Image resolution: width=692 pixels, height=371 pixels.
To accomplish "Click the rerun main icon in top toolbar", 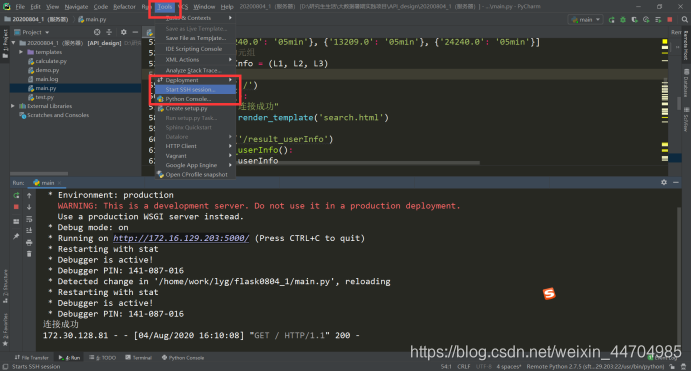I will tap(612, 20).
